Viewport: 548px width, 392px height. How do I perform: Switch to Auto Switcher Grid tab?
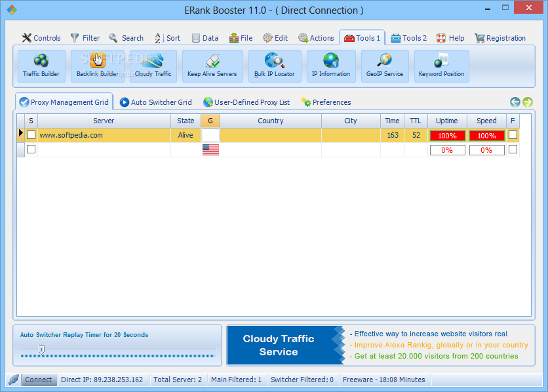coord(156,102)
